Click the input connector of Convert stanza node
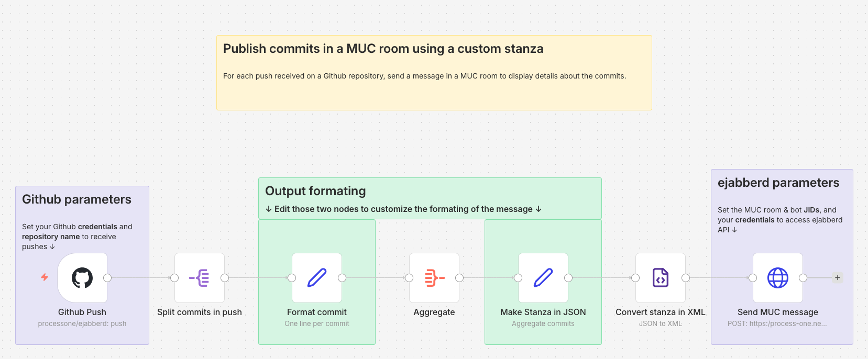Viewport: 868px width, 359px height. coord(635,278)
